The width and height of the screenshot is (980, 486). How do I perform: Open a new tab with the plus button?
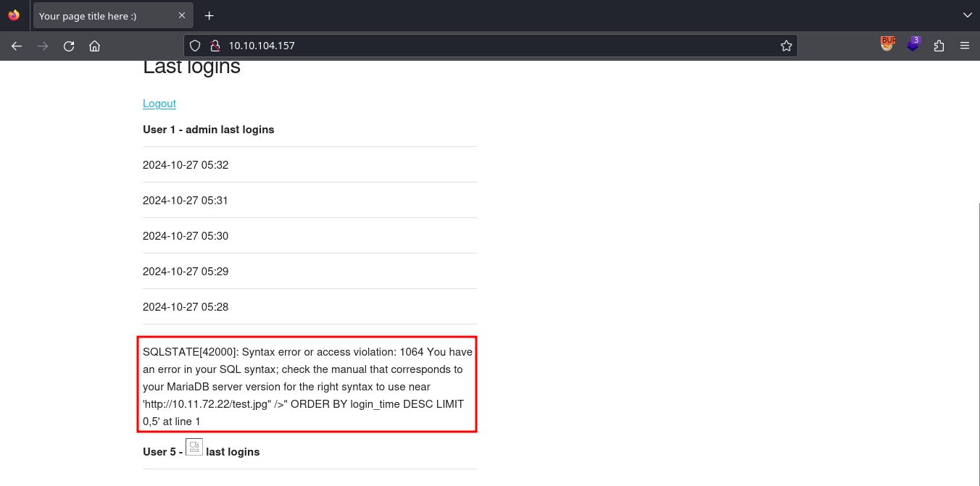[209, 16]
